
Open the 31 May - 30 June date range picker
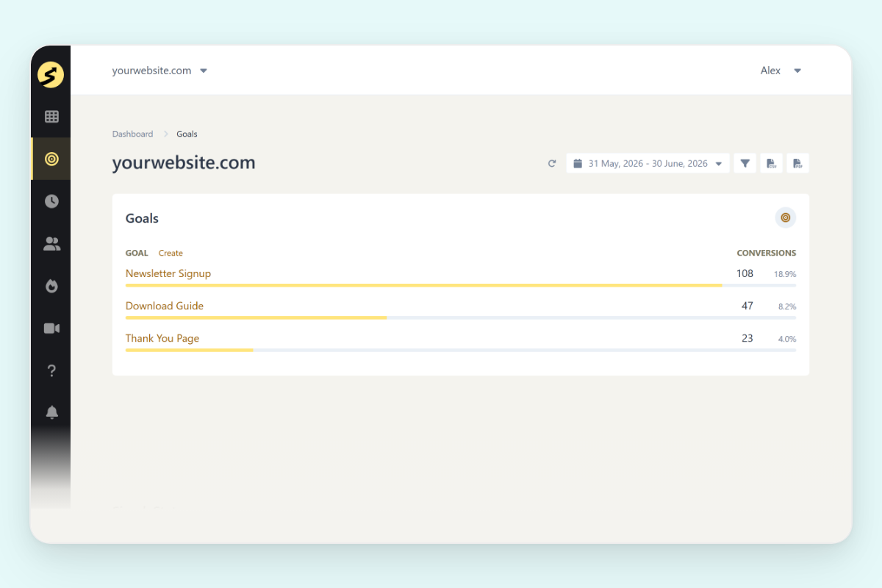click(x=648, y=163)
